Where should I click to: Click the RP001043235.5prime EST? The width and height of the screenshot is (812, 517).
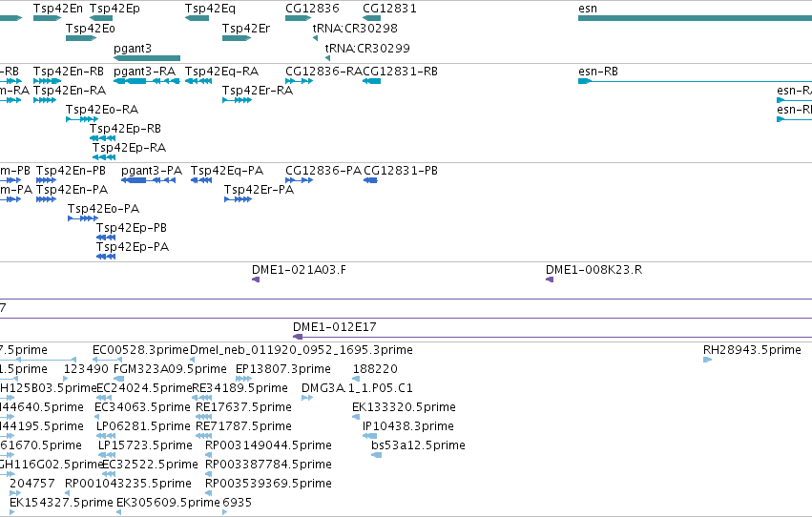[x=68, y=493]
